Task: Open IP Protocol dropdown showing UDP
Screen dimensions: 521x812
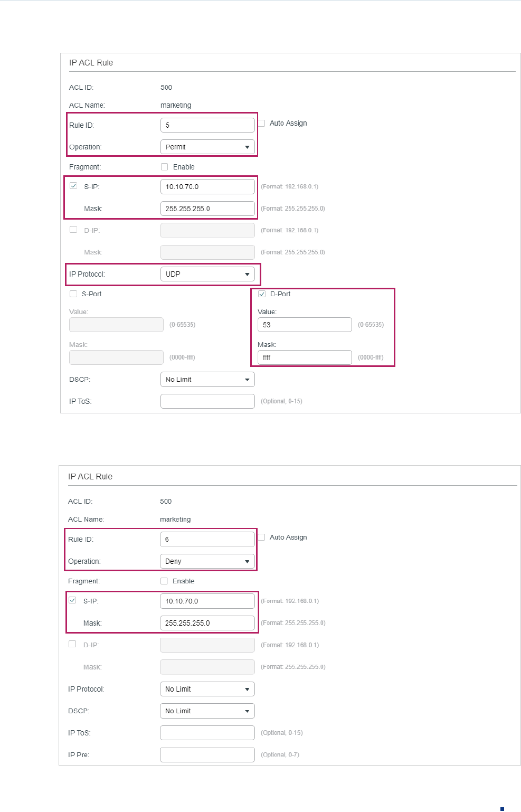Action: (207, 274)
